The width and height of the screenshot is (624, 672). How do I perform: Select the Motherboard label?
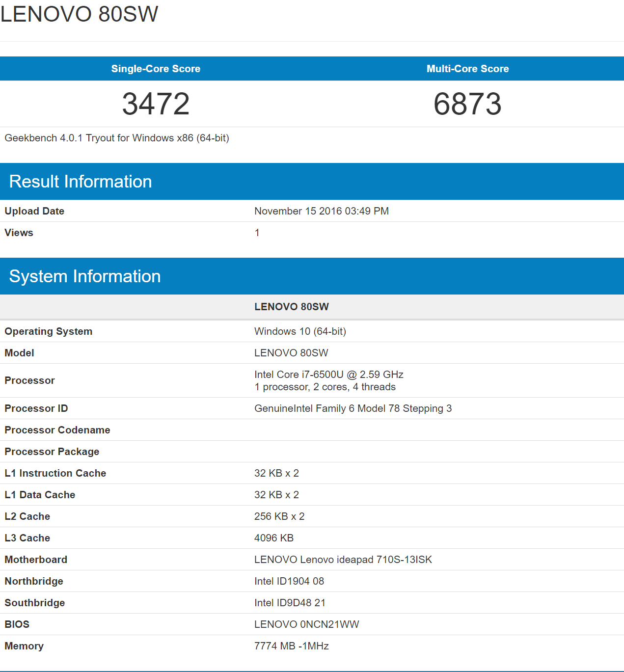[x=36, y=560]
